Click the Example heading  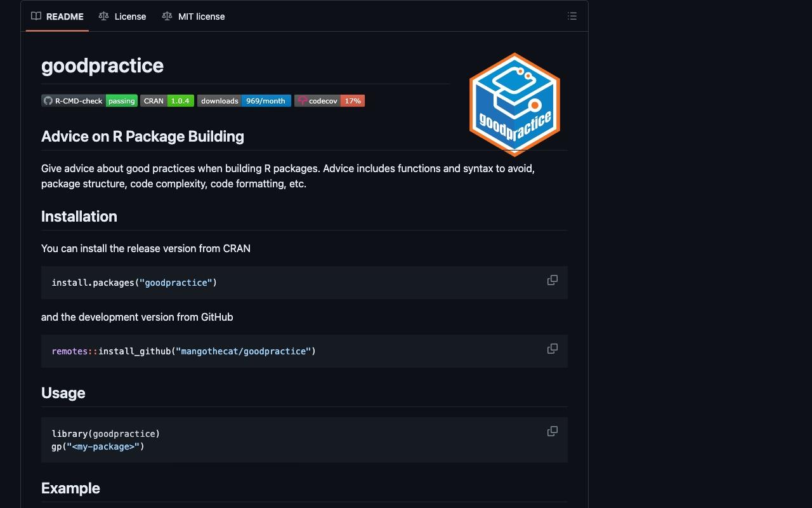[x=70, y=488]
